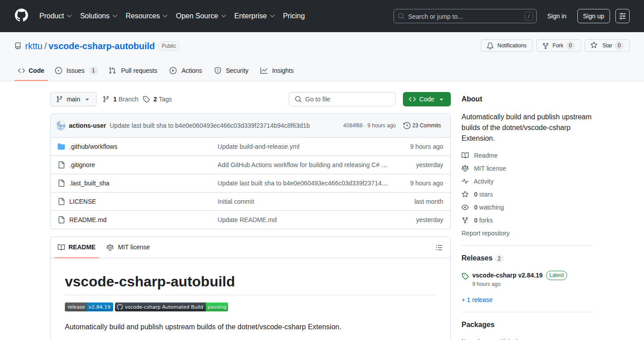Open the main branch selector dropdown

[x=73, y=99]
